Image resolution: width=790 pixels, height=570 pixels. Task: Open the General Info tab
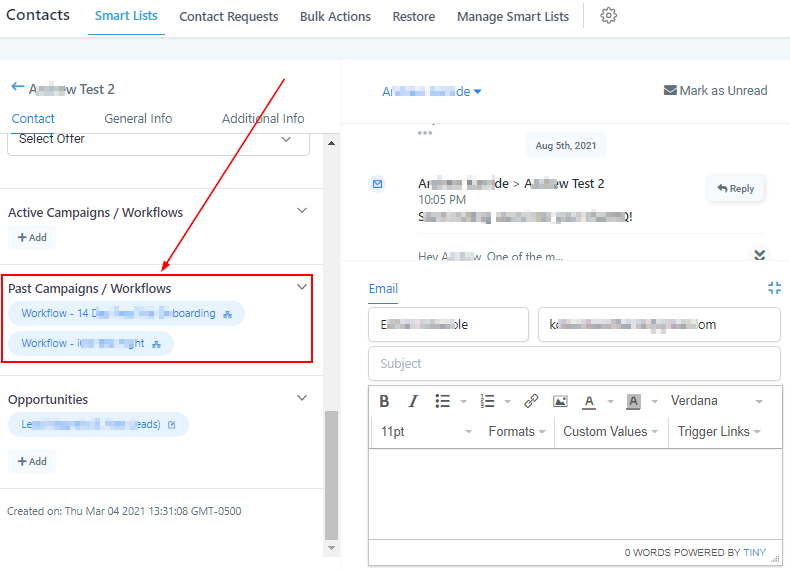pyautogui.click(x=138, y=118)
